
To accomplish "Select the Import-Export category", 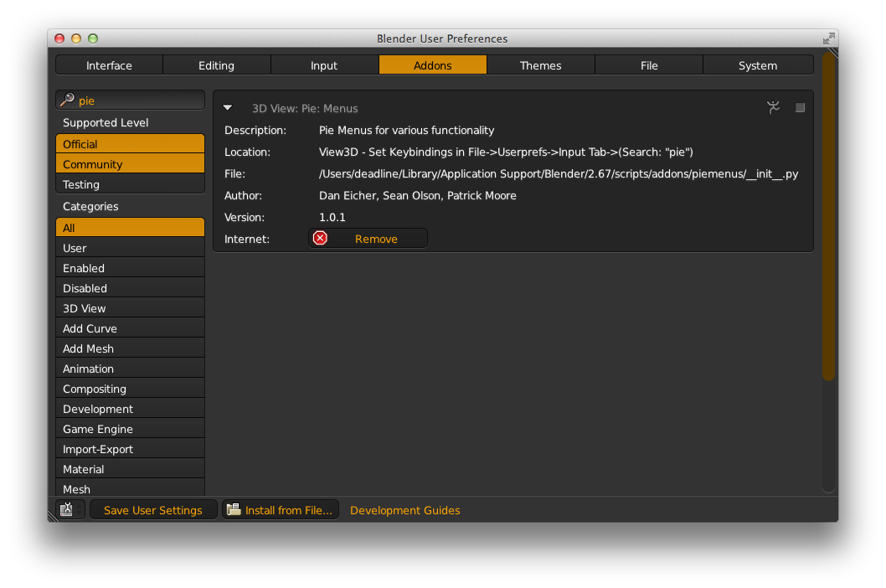I will (x=131, y=449).
